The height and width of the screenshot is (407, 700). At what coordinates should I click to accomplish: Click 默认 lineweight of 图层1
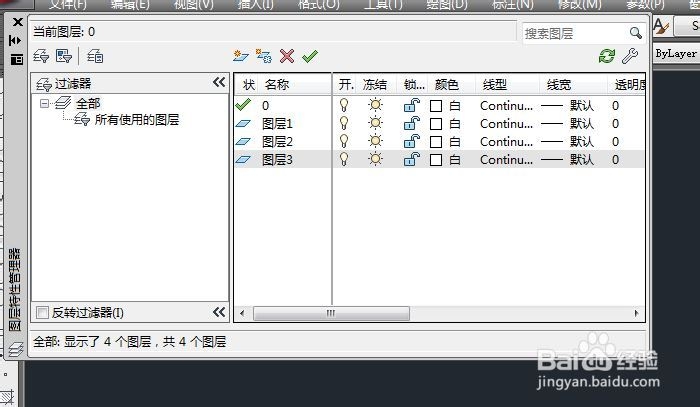click(x=581, y=124)
